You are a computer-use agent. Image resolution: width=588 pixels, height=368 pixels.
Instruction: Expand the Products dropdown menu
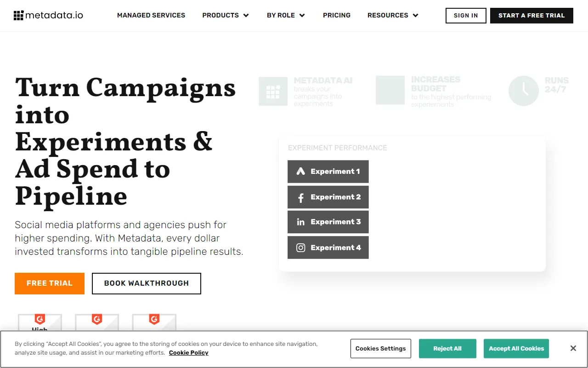pos(226,15)
